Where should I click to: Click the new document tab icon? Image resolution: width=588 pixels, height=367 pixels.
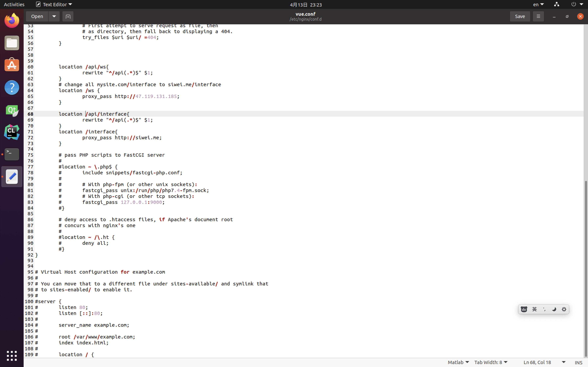pyautogui.click(x=68, y=17)
